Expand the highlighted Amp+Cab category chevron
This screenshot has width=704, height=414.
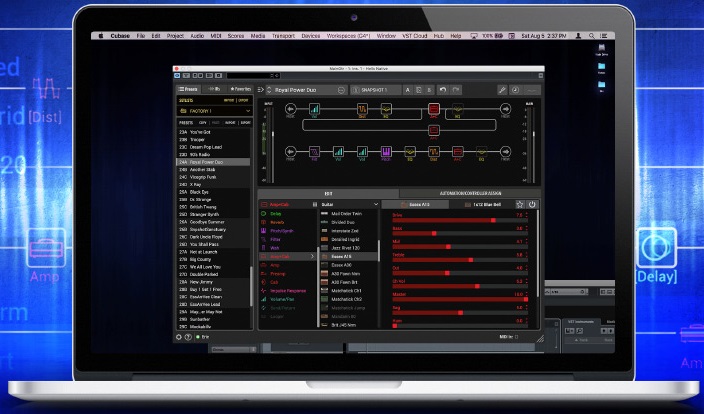point(312,256)
